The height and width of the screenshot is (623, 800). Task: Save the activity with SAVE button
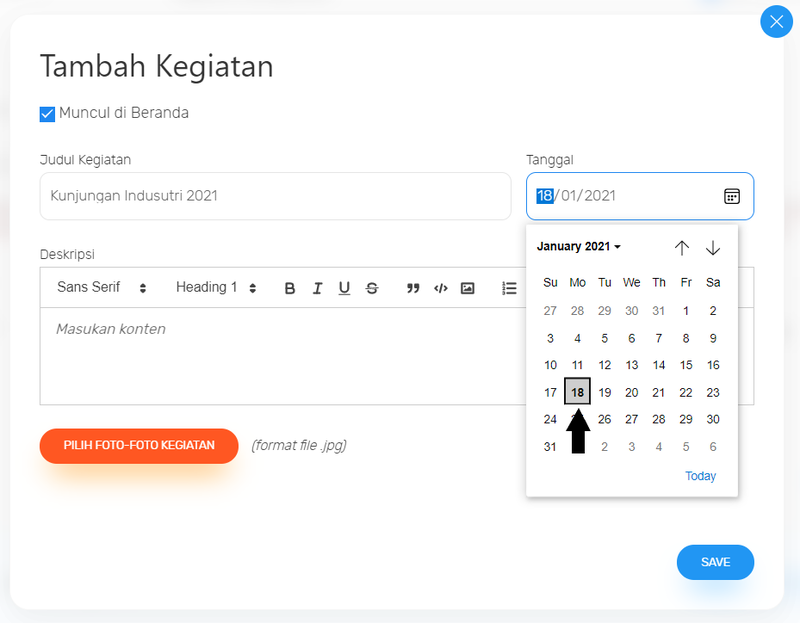(x=715, y=562)
